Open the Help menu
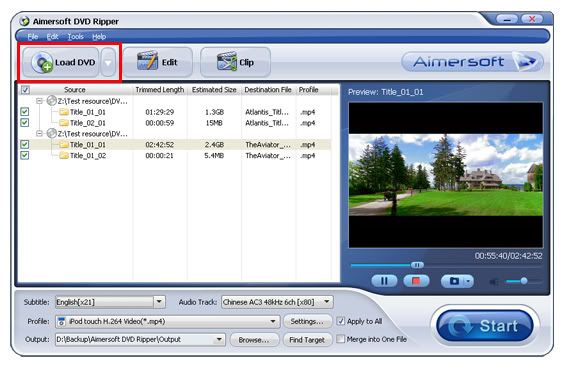The height and width of the screenshot is (366, 564). tap(99, 36)
